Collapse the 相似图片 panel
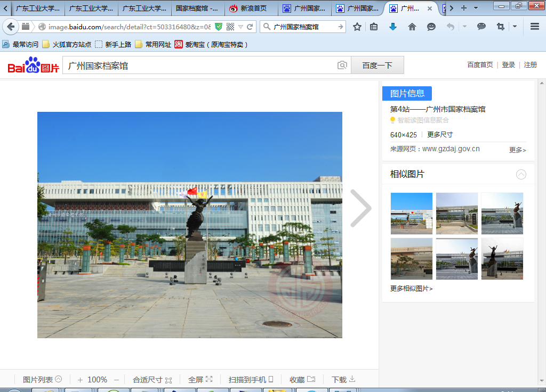The height and width of the screenshot is (392, 546). (521, 175)
